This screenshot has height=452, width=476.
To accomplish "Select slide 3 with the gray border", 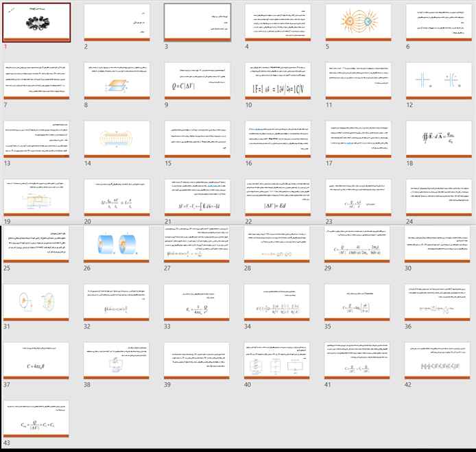I will click(196, 22).
